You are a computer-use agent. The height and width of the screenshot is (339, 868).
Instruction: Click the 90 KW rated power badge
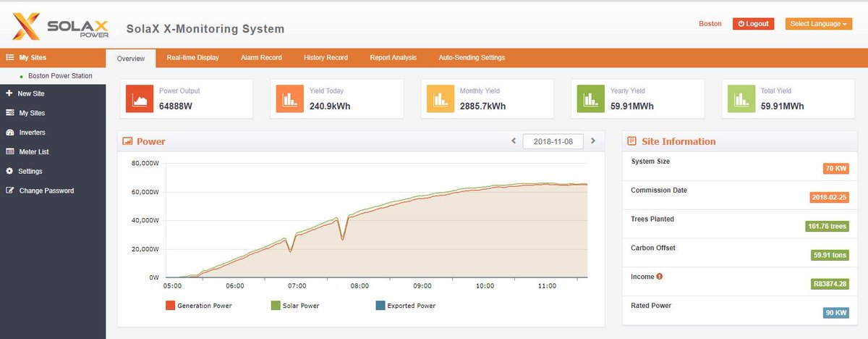pos(835,313)
